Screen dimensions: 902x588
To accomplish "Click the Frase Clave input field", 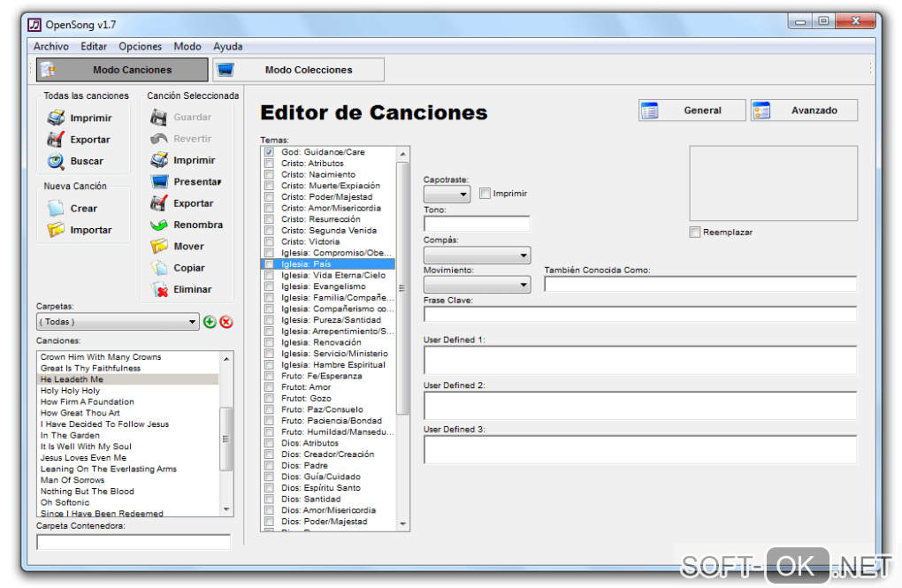I will pos(640,314).
